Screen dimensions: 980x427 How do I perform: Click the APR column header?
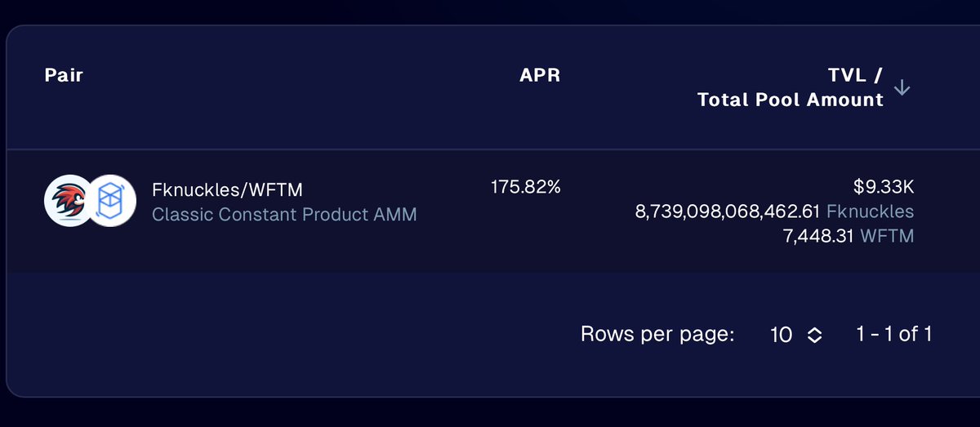[x=540, y=76]
